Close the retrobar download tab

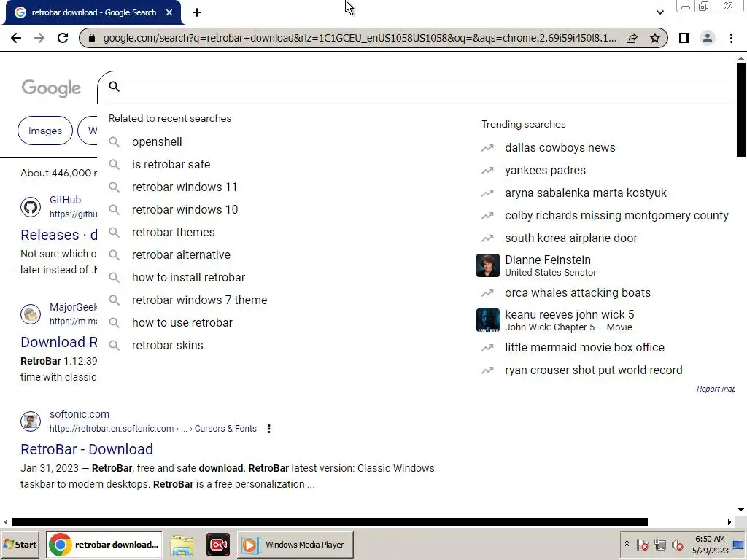[169, 13]
